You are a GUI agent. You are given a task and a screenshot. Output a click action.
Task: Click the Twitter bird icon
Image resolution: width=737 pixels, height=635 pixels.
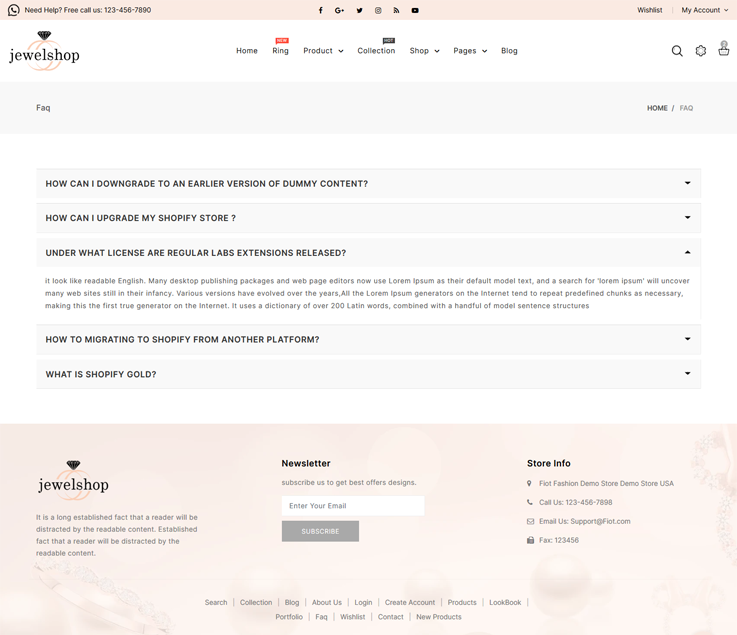pos(359,10)
